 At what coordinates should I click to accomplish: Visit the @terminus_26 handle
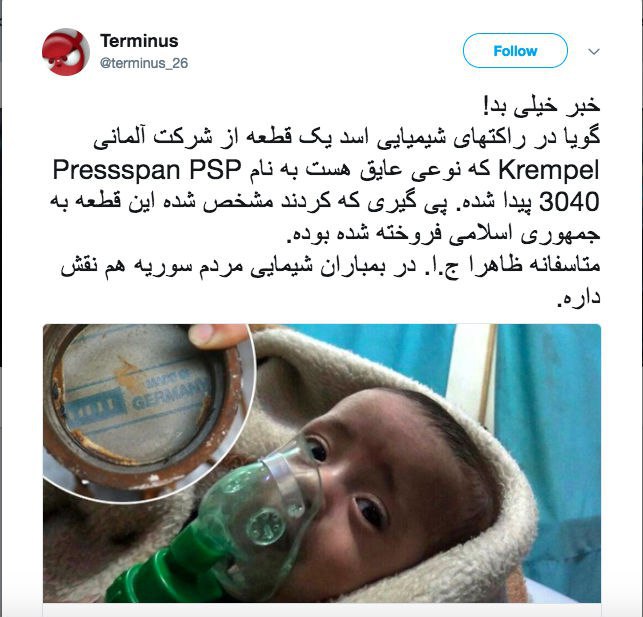click(144, 63)
